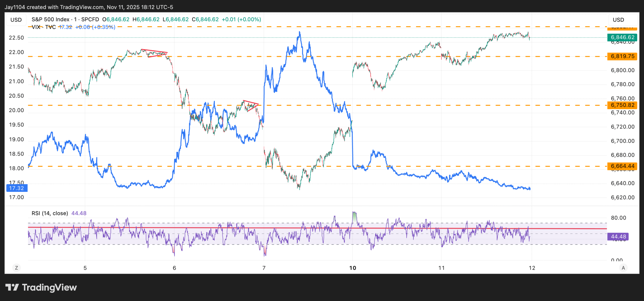Click the blue 17.32 VIX value label
The height and width of the screenshot is (301, 644).
tap(17, 188)
